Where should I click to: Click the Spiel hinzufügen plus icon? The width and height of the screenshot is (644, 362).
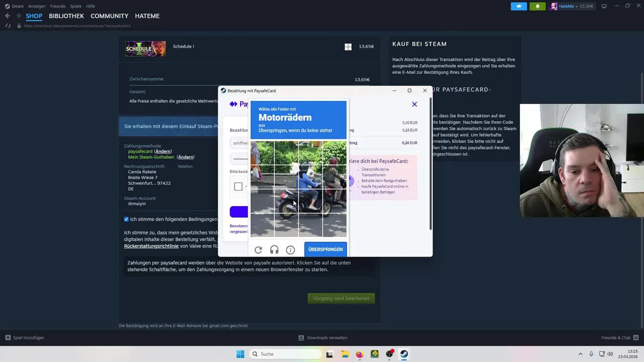[x=8, y=337]
